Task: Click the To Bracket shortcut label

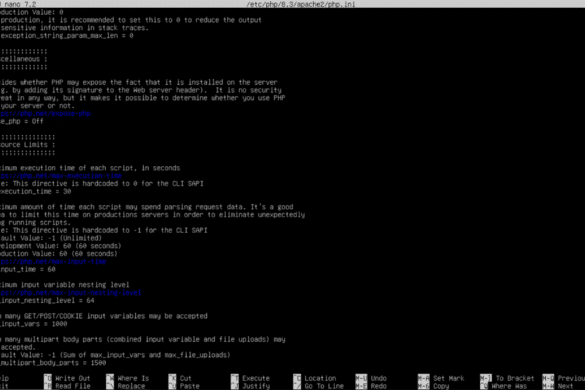Action: (x=515, y=378)
